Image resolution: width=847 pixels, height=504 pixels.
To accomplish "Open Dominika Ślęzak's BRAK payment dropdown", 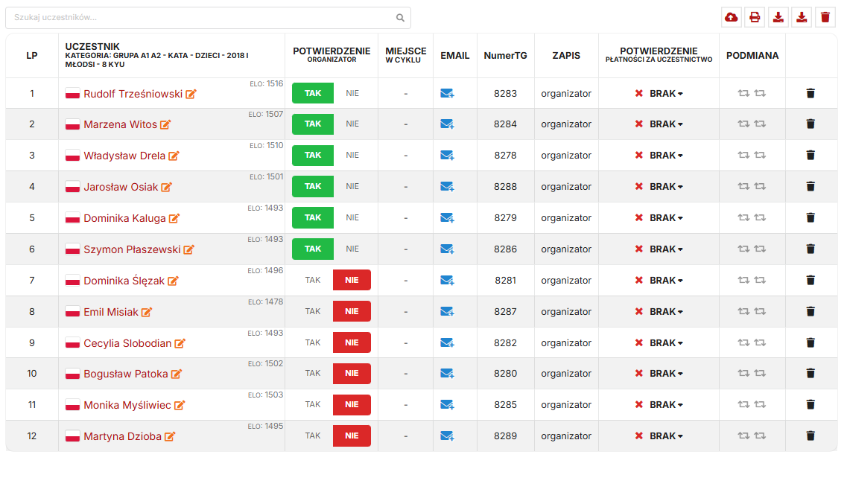I will click(666, 281).
